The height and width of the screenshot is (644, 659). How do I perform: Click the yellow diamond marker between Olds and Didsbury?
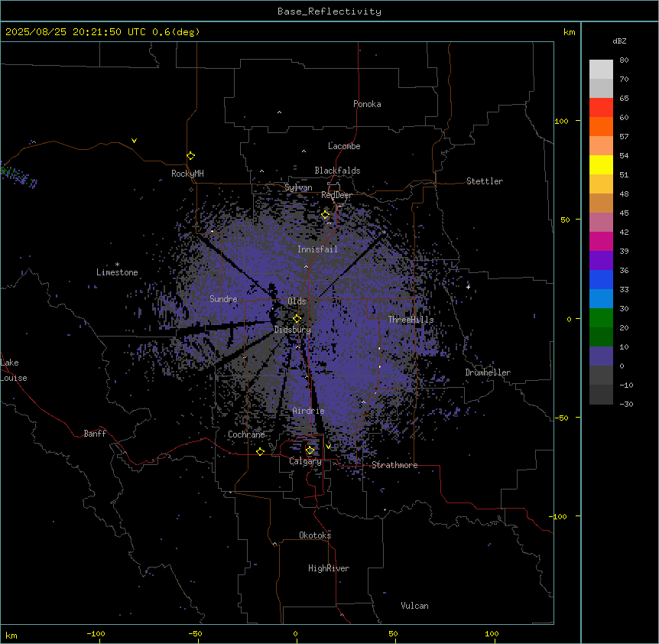[297, 319]
